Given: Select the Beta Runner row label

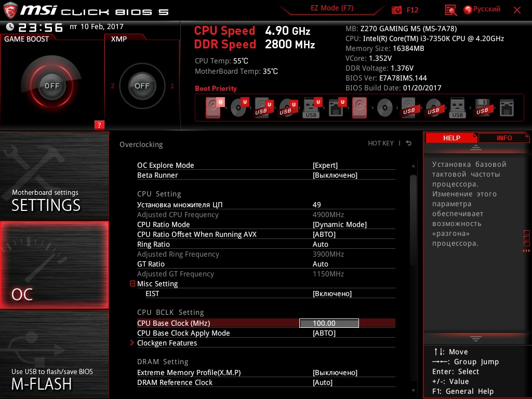Looking at the screenshot, I should [x=157, y=175].
